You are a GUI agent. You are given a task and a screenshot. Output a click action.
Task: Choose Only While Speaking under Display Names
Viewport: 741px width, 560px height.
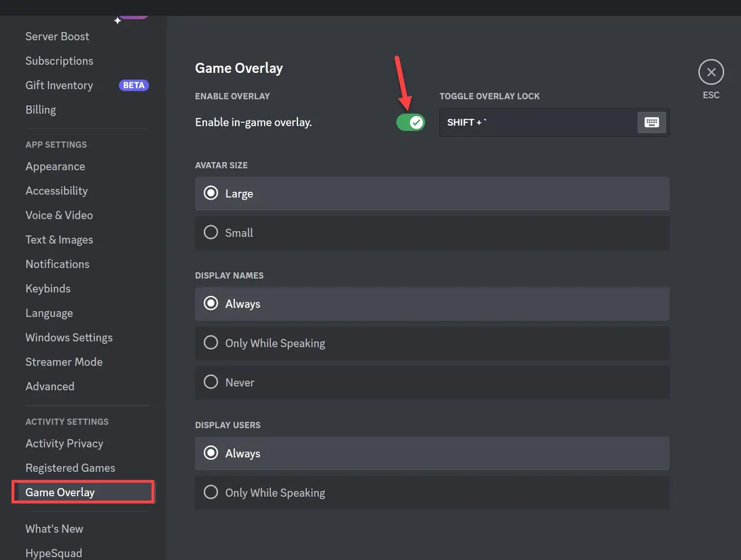pyautogui.click(x=432, y=343)
